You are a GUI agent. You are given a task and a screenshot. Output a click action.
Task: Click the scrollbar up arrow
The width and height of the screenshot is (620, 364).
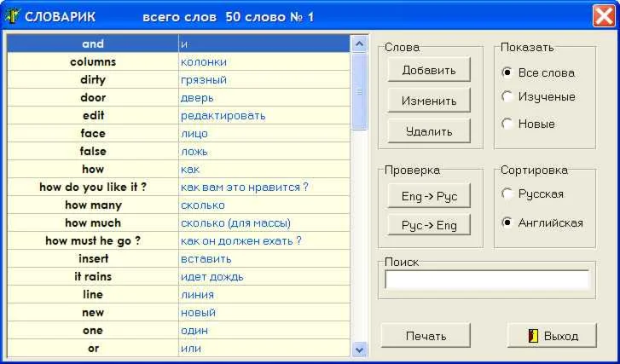tap(359, 43)
